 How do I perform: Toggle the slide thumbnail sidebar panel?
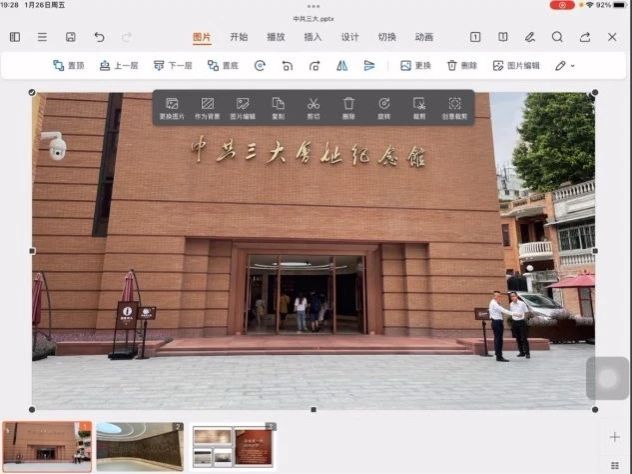tap(15, 37)
